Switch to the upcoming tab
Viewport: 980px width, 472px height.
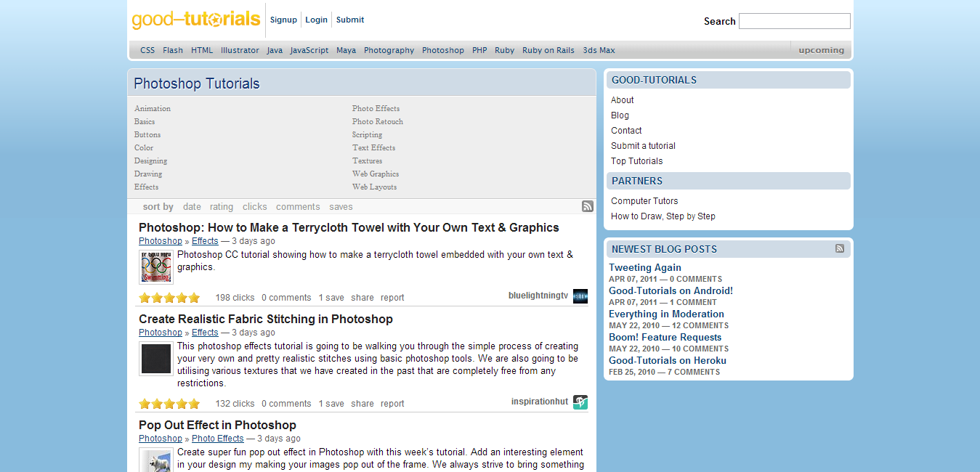point(821,50)
